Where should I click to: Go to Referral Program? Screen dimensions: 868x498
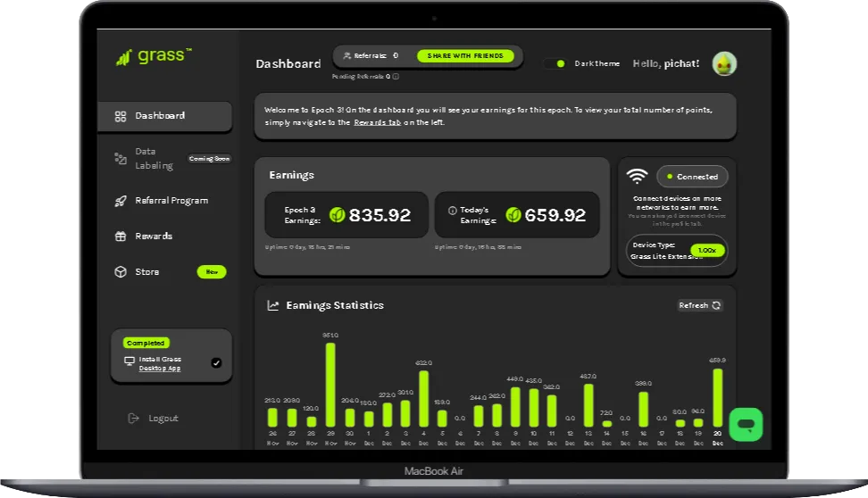(171, 200)
